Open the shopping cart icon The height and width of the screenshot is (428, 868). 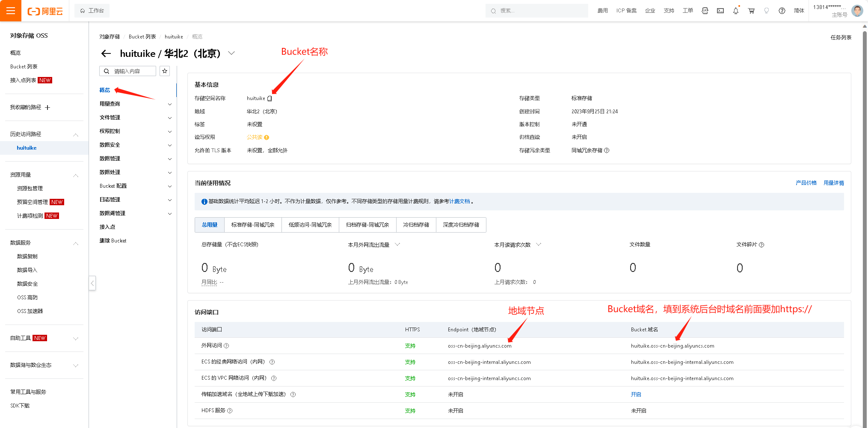point(751,11)
